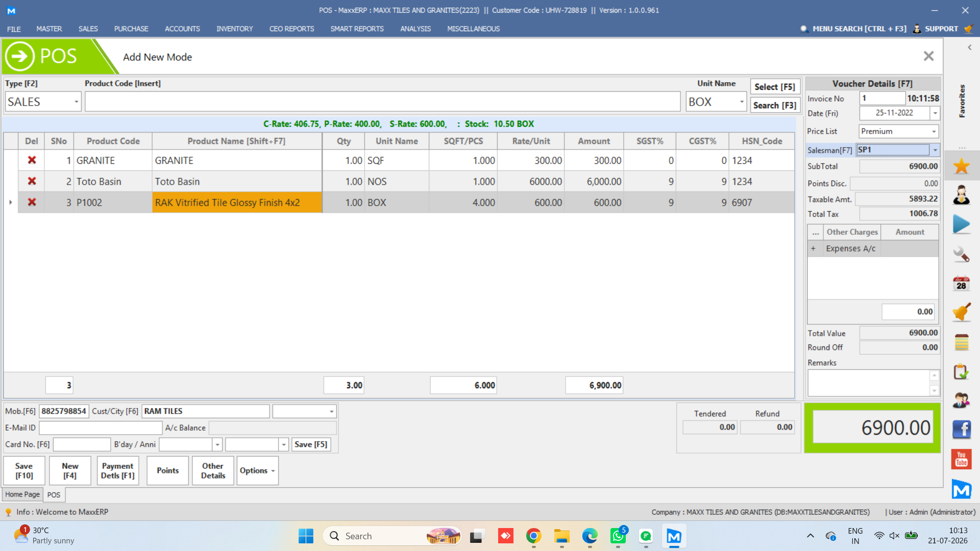The width and height of the screenshot is (980, 551).
Task: Open the PURCHASE menu
Action: [x=131, y=29]
